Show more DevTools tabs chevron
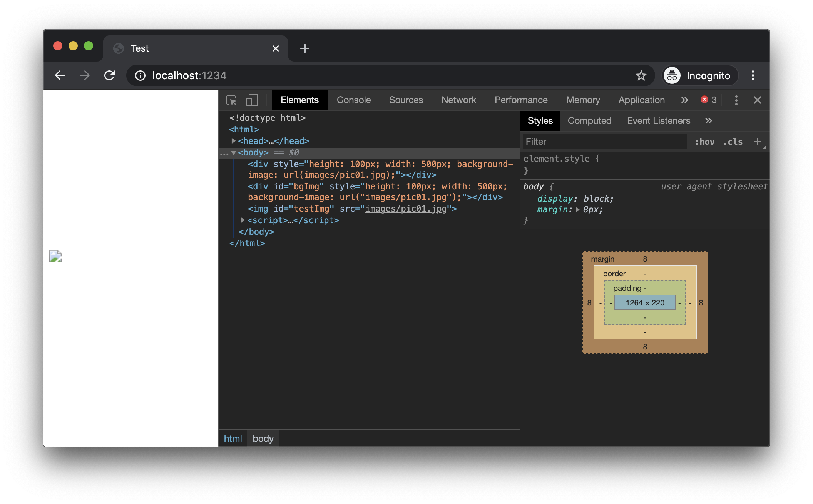The width and height of the screenshot is (813, 504). pos(684,100)
